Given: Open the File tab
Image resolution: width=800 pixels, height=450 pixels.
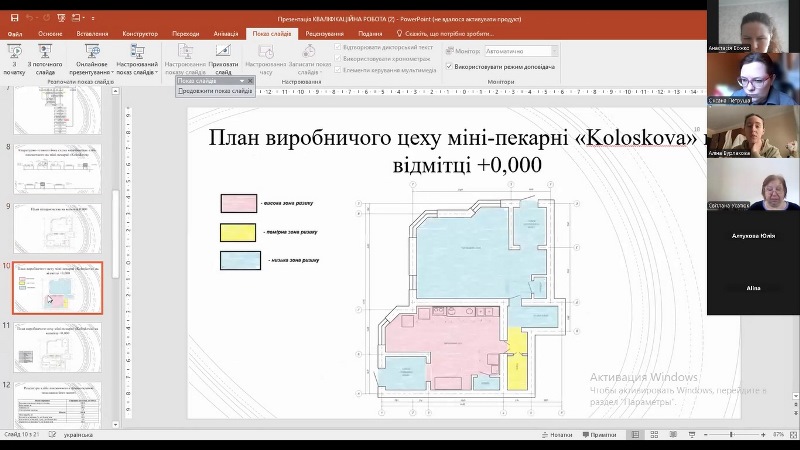Looking at the screenshot, I should coord(15,33).
